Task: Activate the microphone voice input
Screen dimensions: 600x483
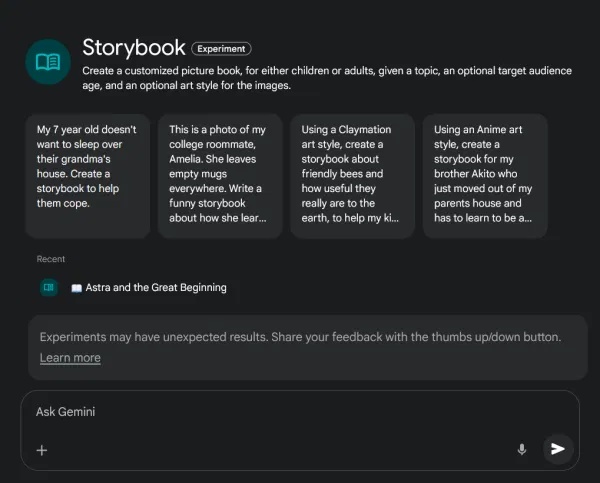Action: coord(522,449)
